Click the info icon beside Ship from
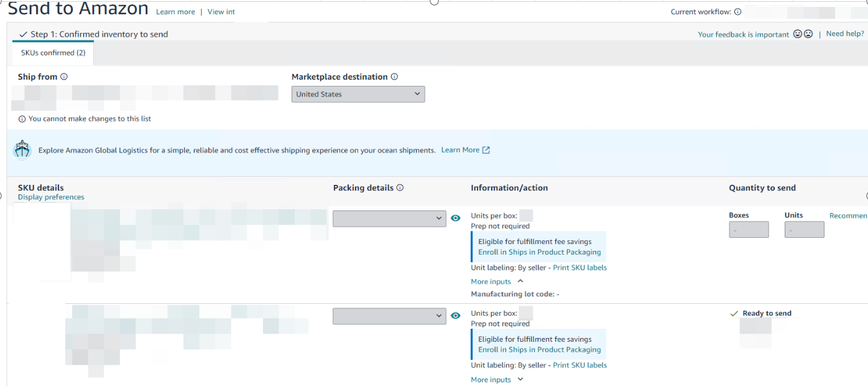This screenshot has width=868, height=386. click(x=64, y=77)
